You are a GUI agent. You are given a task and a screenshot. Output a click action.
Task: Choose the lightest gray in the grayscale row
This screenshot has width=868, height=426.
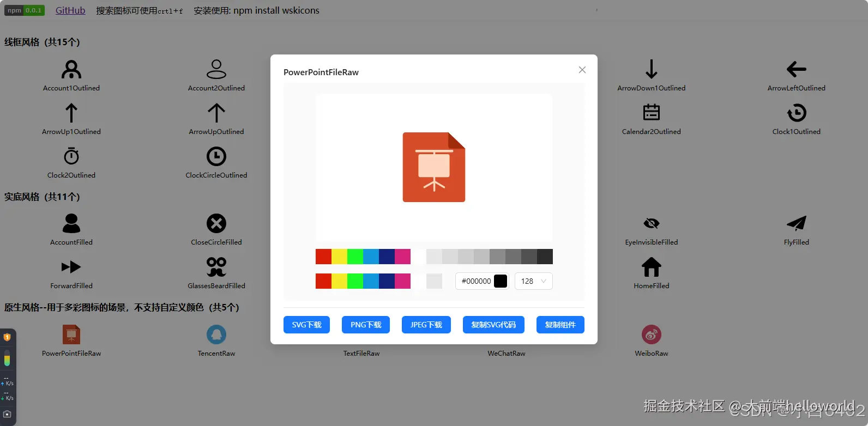[x=434, y=257]
